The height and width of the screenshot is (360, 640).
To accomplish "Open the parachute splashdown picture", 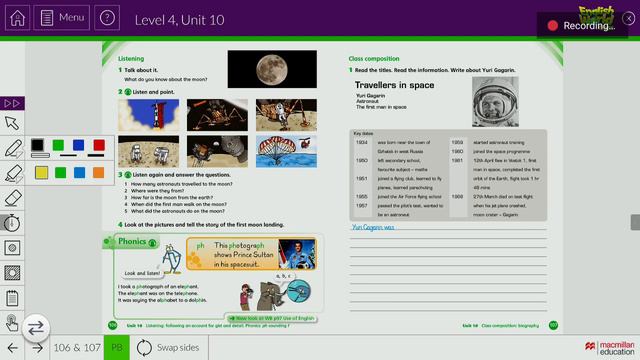I will 286,151.
